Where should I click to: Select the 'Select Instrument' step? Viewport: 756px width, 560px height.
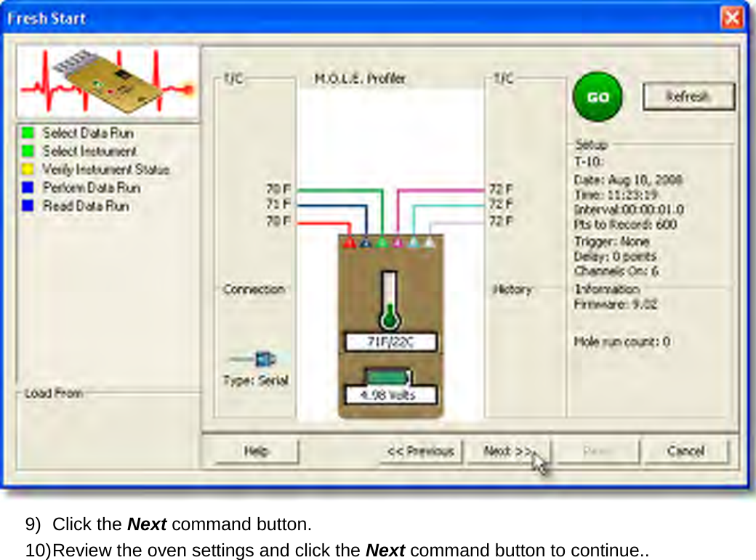point(89,151)
